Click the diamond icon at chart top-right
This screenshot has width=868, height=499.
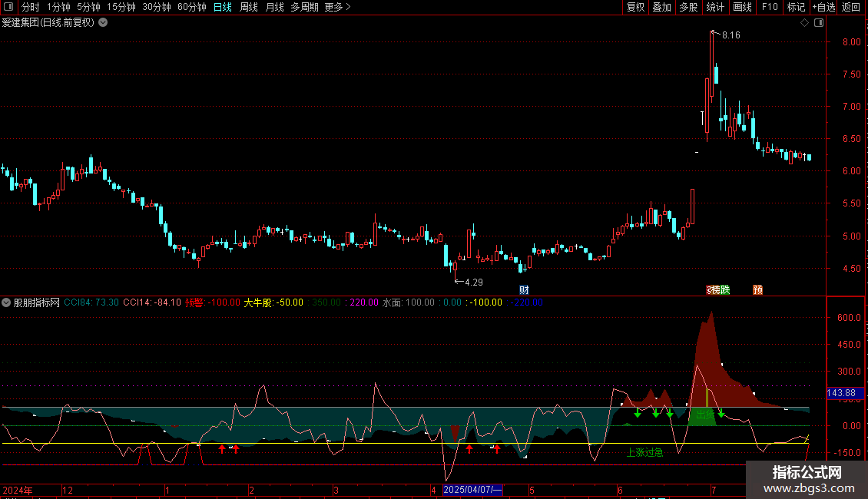804,23
